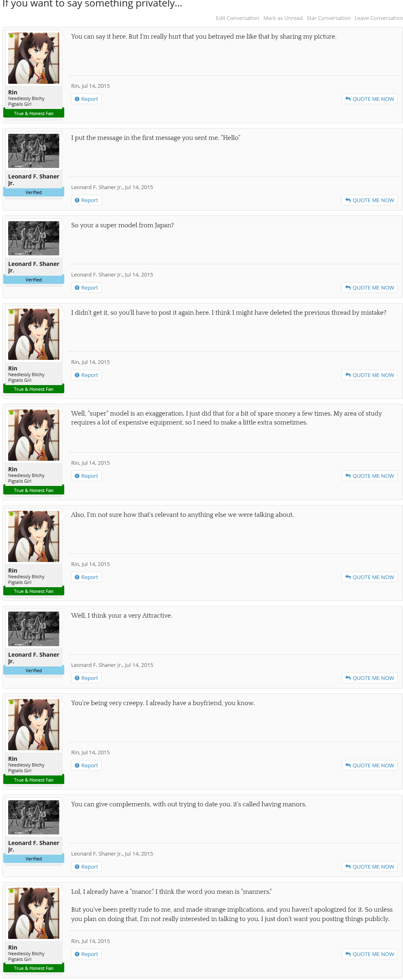This screenshot has width=403, height=980.
Task: Mark the conversation as Unread
Action: point(283,18)
